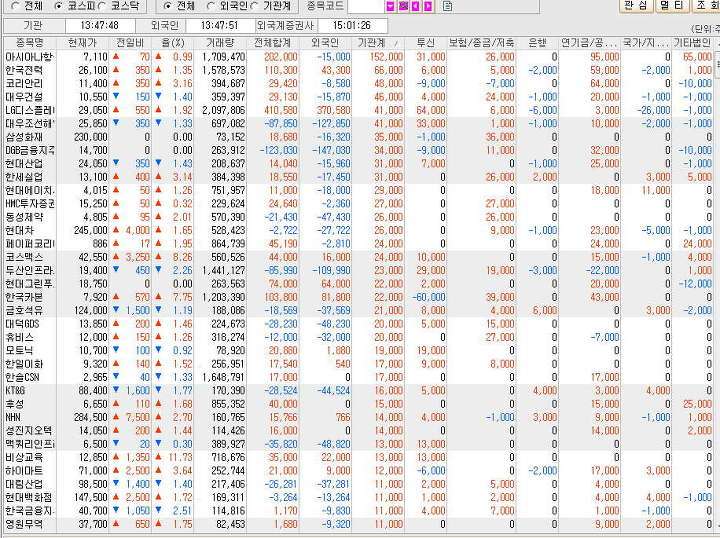Select the 코스피 radio button
The height and width of the screenshot is (538, 720).
[x=58, y=6]
